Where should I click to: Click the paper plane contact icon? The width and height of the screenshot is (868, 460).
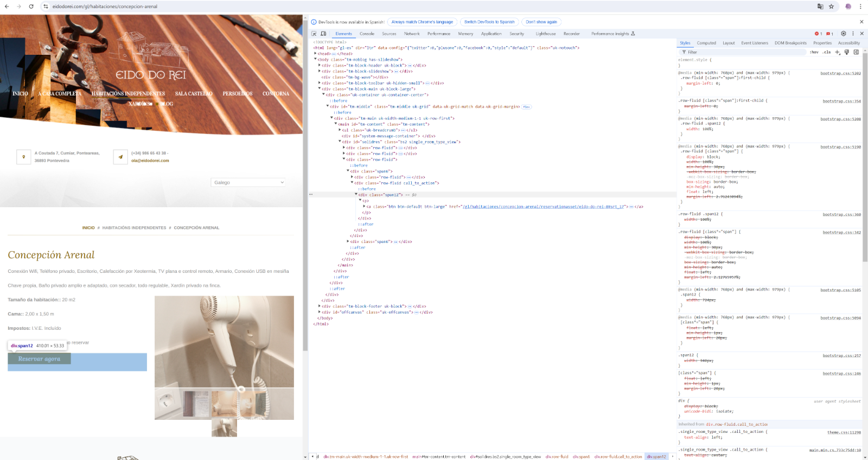click(x=120, y=157)
